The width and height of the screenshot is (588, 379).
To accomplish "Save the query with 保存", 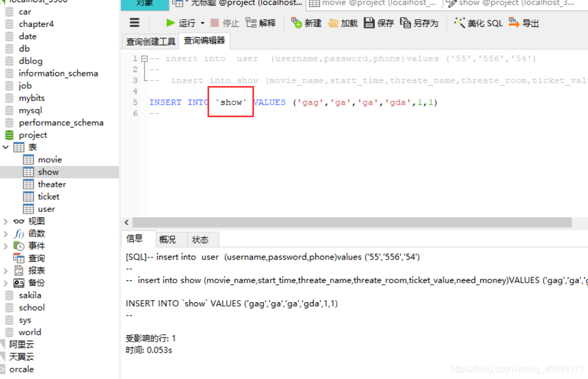I will 379,23.
